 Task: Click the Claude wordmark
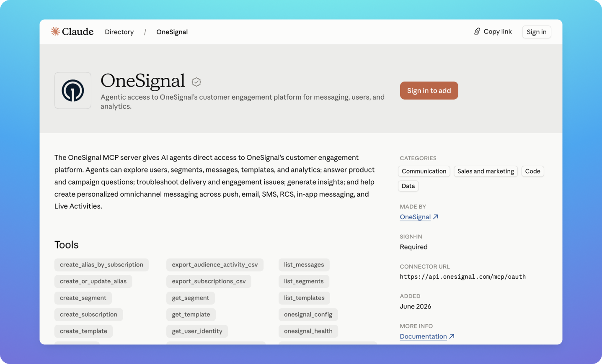tap(78, 31)
